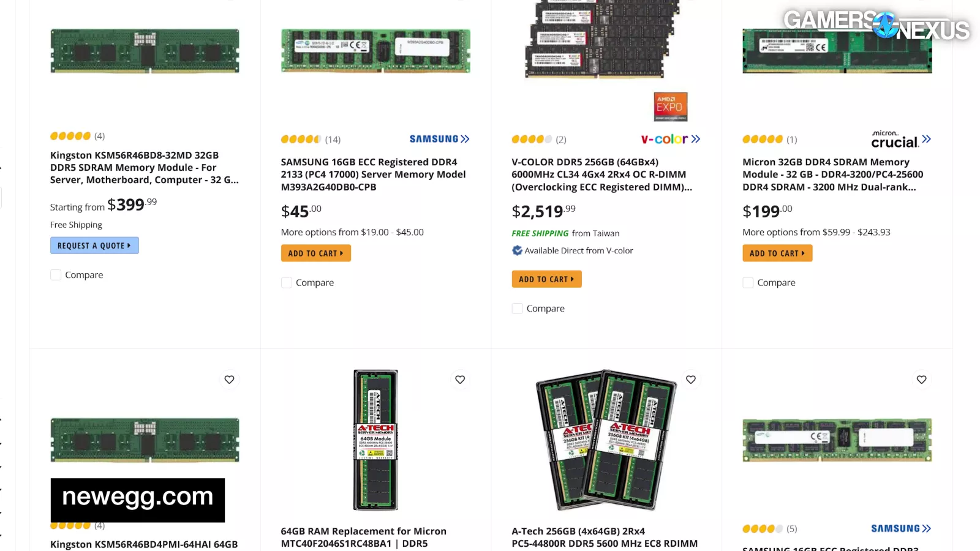
Task: Add V-Color DDR5 256GB kit to cart
Action: click(546, 279)
